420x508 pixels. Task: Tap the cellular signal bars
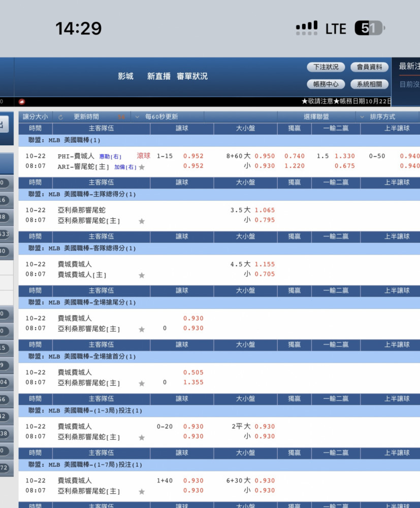[307, 28]
